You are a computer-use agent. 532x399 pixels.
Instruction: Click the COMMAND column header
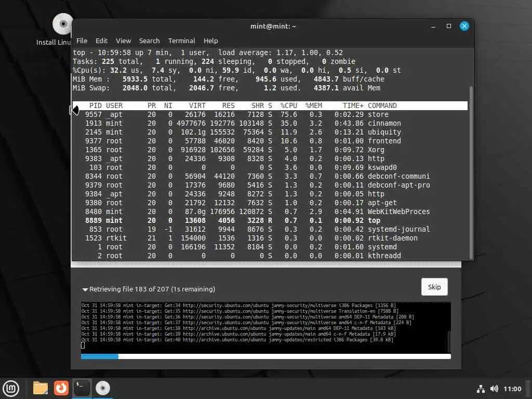(x=382, y=105)
